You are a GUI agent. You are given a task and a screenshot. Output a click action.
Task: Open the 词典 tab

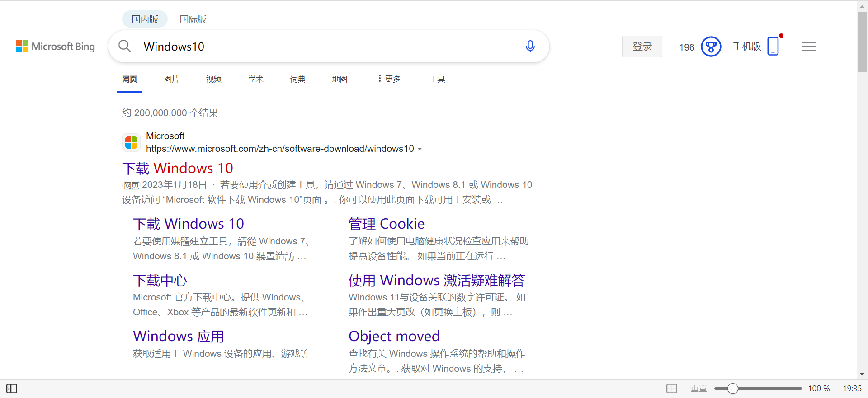coord(297,79)
